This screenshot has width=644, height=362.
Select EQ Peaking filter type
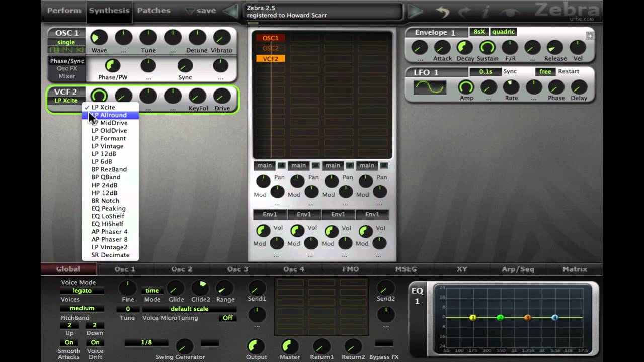pyautogui.click(x=110, y=208)
